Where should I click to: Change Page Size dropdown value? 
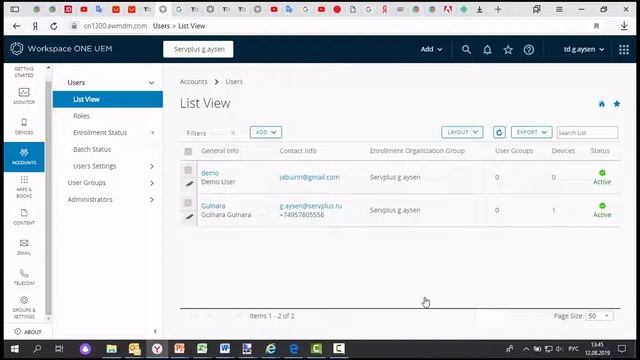[599, 316]
